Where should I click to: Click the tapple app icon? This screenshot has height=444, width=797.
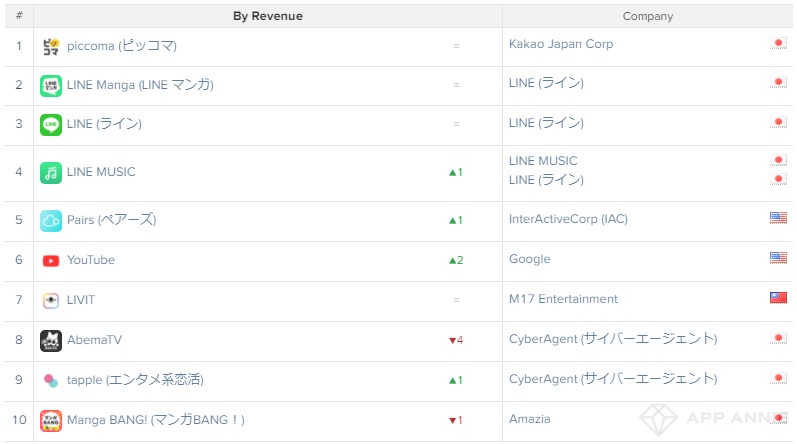[x=51, y=380]
